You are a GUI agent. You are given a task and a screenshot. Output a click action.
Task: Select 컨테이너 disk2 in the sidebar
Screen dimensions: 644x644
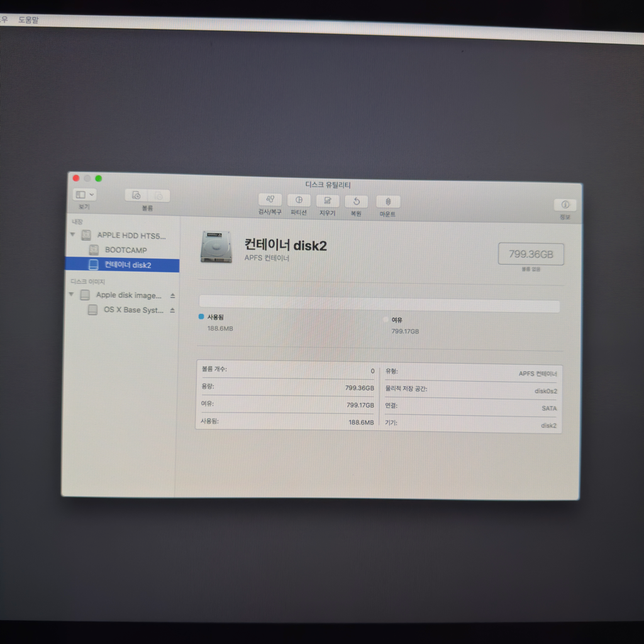point(127,265)
